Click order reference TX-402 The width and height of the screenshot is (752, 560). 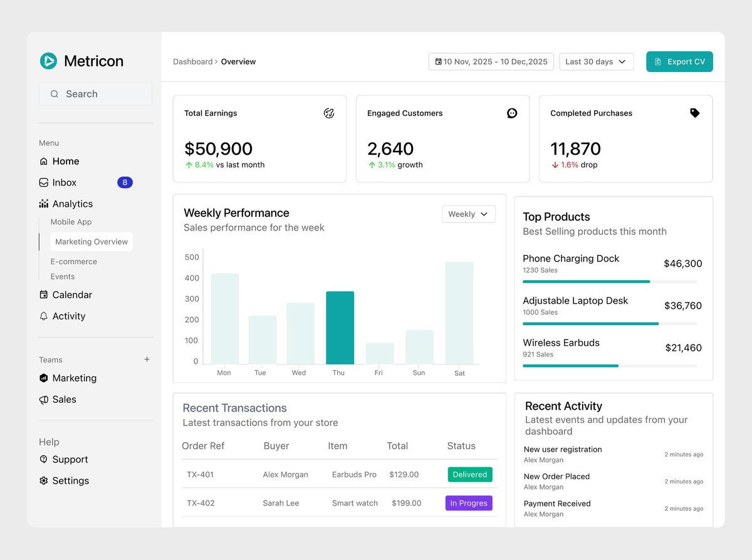click(x=201, y=503)
